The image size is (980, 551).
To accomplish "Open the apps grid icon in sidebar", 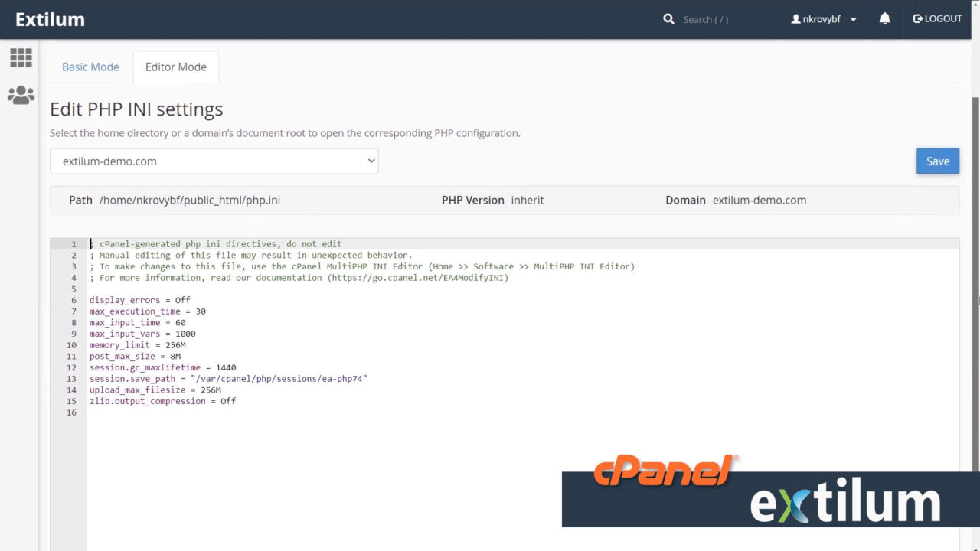I will 21,57.
